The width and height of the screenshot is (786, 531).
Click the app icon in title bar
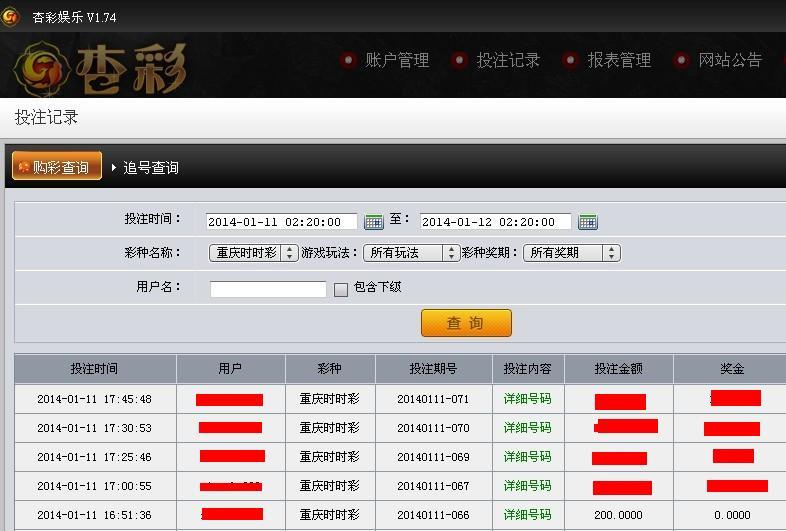[x=10, y=17]
